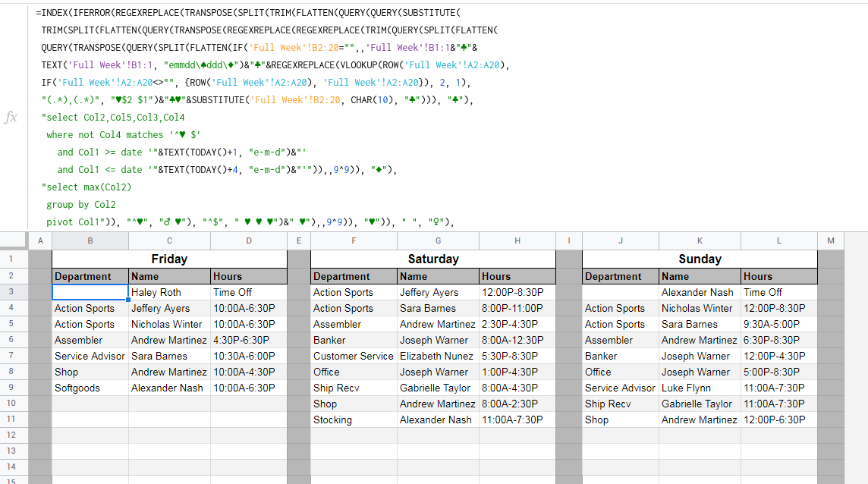Click Name header under Saturday
This screenshot has height=484, width=868.
click(x=438, y=276)
